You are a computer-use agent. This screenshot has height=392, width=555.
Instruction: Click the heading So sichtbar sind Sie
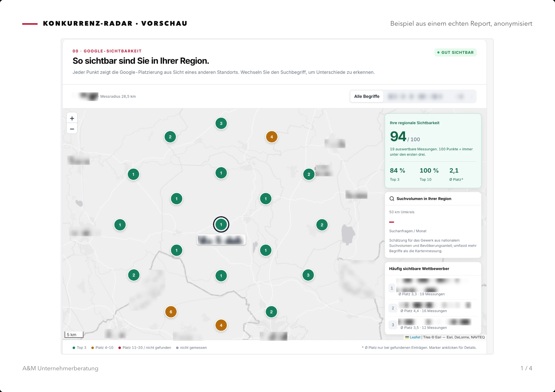click(x=141, y=61)
